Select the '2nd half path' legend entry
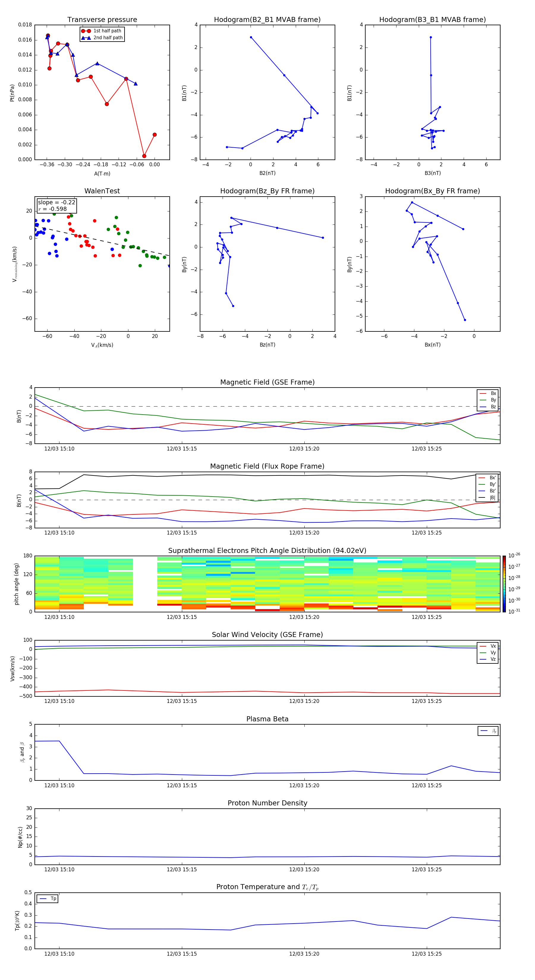 coord(102,38)
